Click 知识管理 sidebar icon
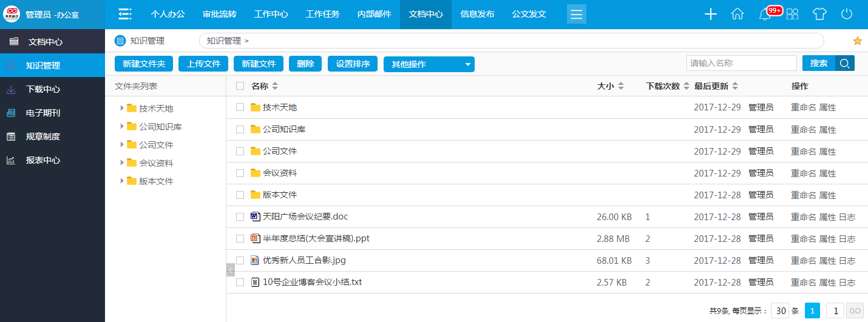 11,65
